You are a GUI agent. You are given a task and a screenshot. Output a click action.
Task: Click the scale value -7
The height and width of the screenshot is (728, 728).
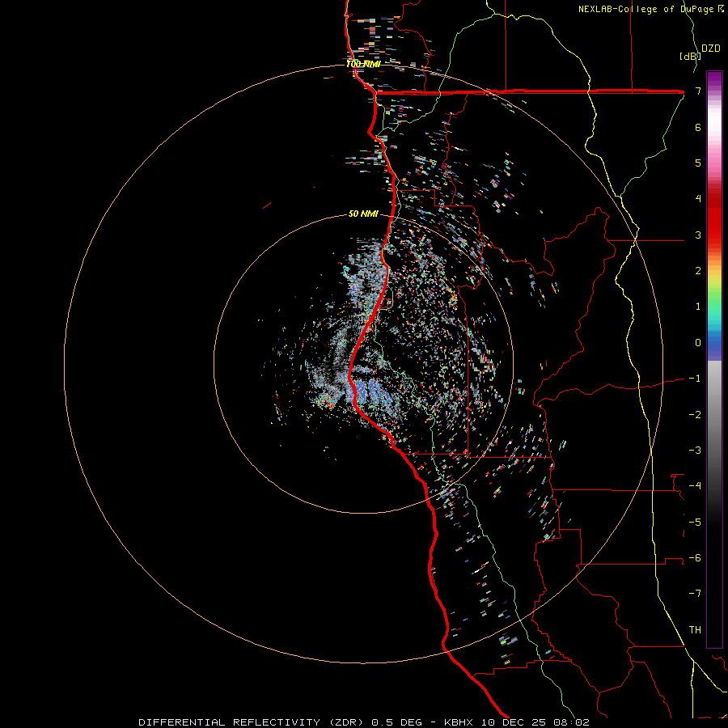695,594
